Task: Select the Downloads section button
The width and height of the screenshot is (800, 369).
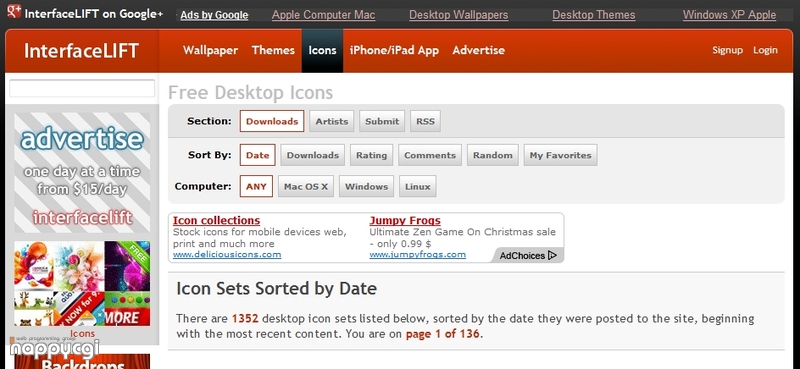Action: pyautogui.click(x=272, y=121)
